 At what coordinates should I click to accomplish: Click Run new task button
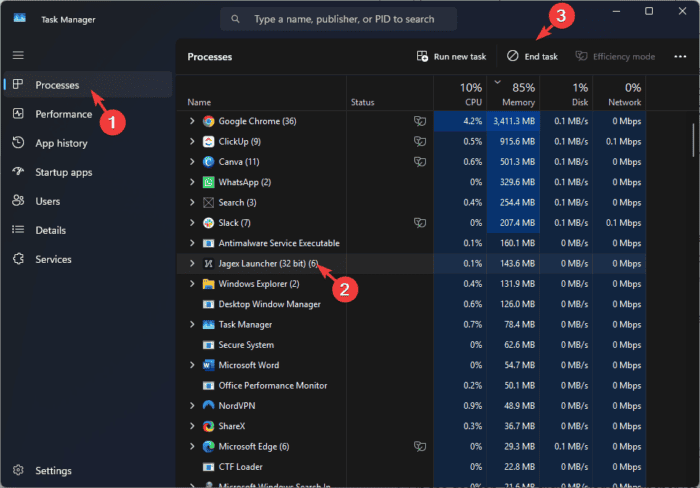click(x=451, y=57)
